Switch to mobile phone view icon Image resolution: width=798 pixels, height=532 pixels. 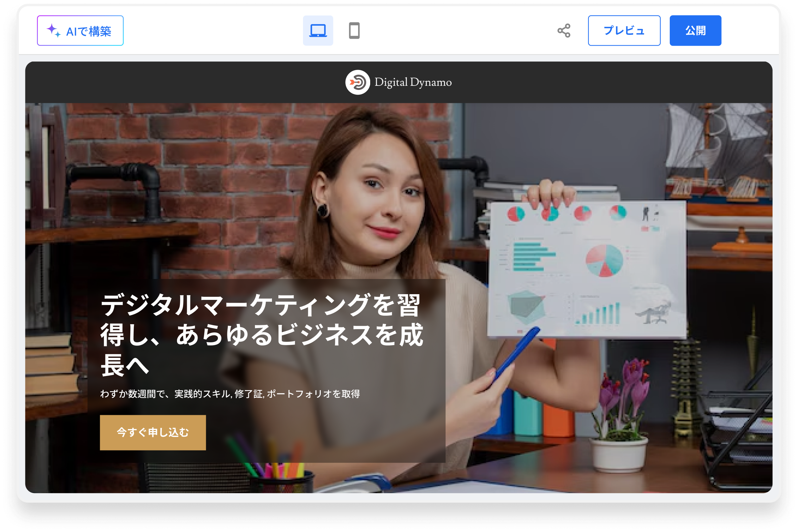pos(354,30)
